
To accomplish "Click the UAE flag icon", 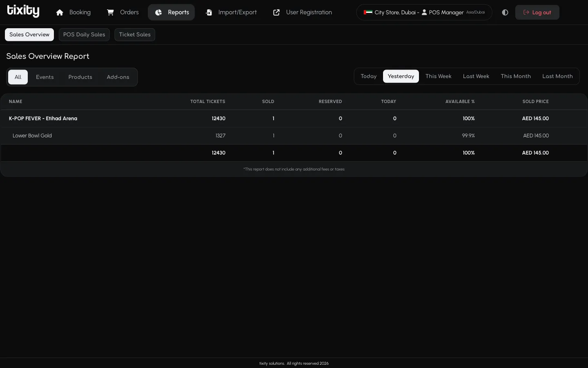I will (368, 12).
